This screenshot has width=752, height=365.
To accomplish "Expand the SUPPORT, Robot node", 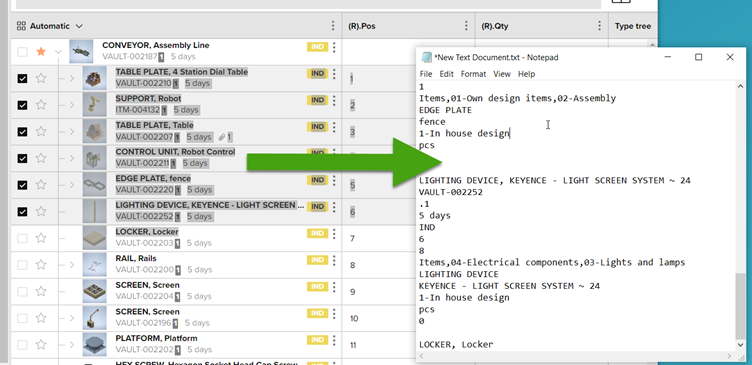I will coord(72,105).
